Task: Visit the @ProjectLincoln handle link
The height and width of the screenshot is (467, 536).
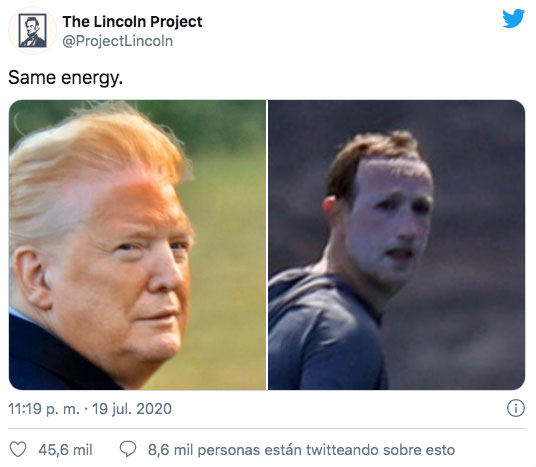Action: tap(118, 41)
